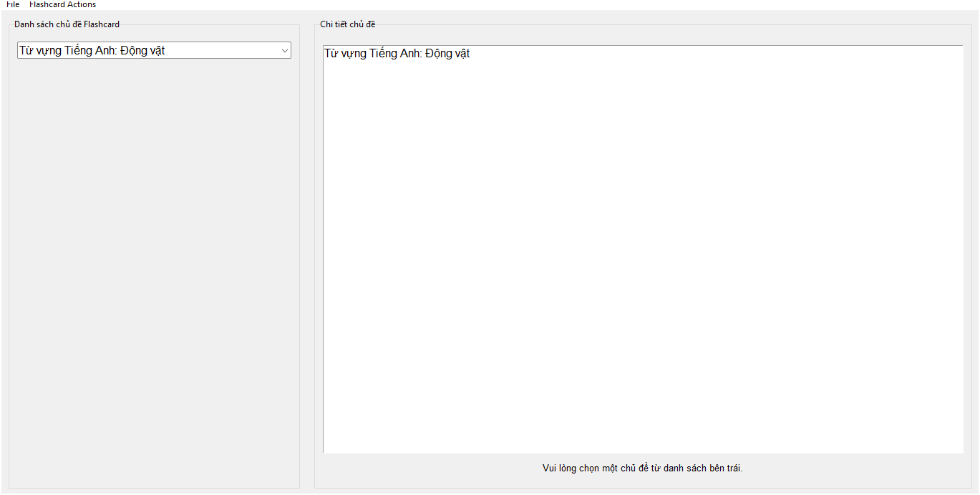Place cursor after 'Động vật' in details text
Screen dimensions: 980x495
472,54
